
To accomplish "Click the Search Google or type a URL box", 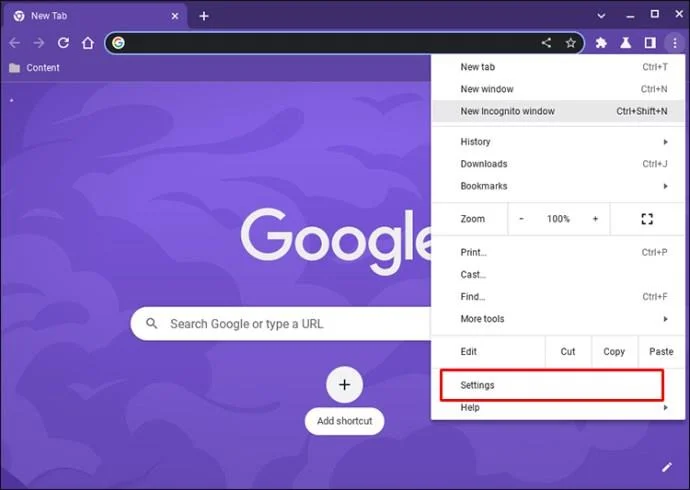I will pyautogui.click(x=281, y=324).
